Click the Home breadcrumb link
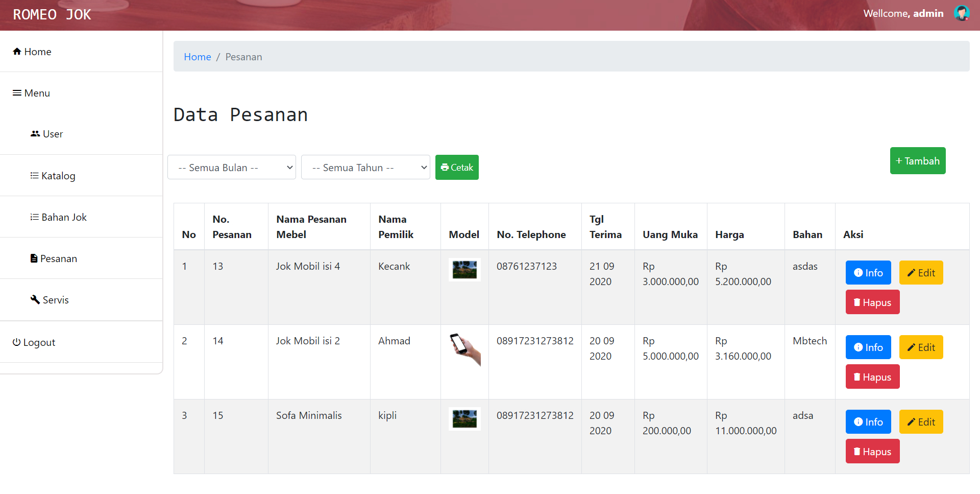Image resolution: width=980 pixels, height=494 pixels. tap(198, 57)
